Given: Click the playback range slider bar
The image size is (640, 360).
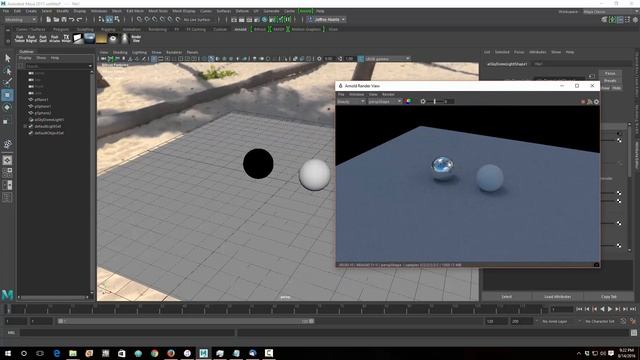Looking at the screenshot, I should tap(186, 321).
